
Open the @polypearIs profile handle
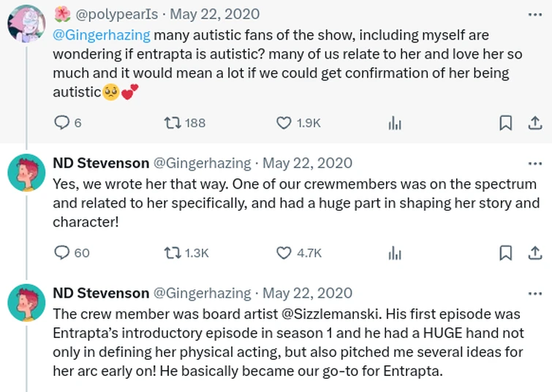(108, 15)
